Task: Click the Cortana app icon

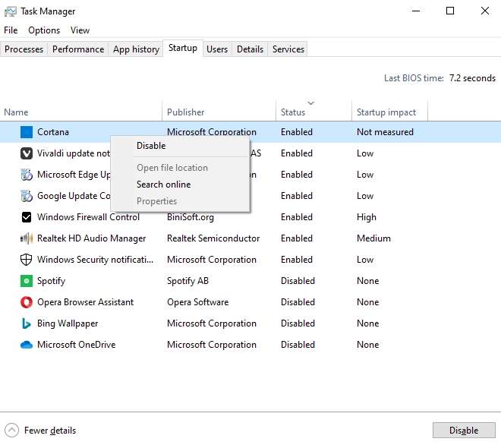Action: (x=27, y=132)
